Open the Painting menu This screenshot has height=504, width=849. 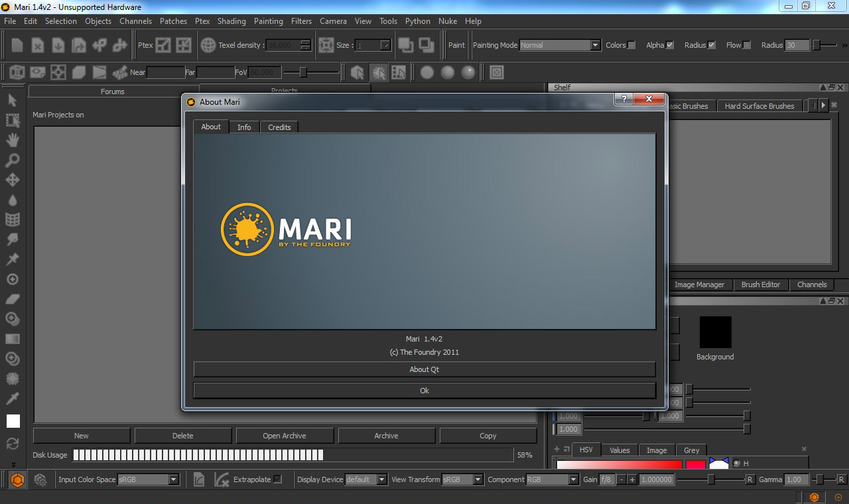[x=269, y=21]
